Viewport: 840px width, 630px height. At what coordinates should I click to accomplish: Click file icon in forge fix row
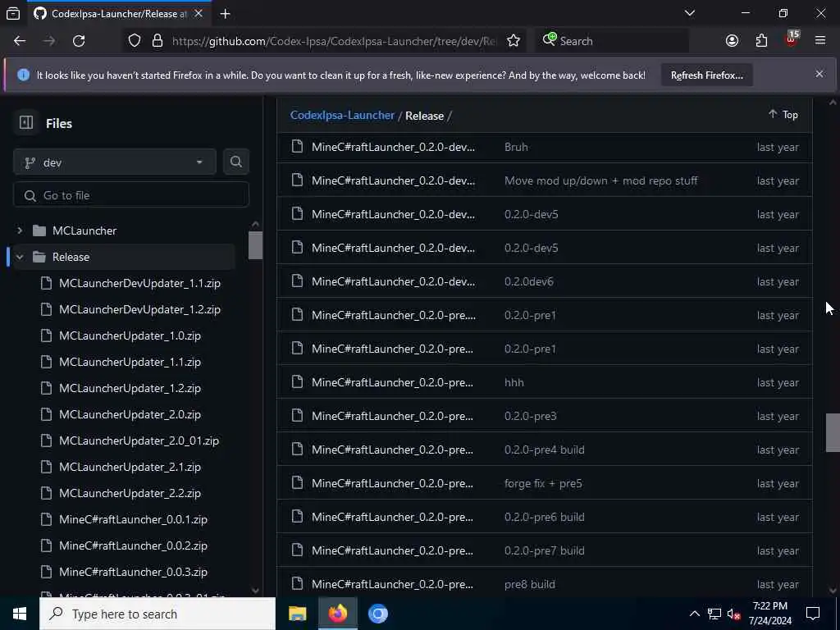click(297, 482)
